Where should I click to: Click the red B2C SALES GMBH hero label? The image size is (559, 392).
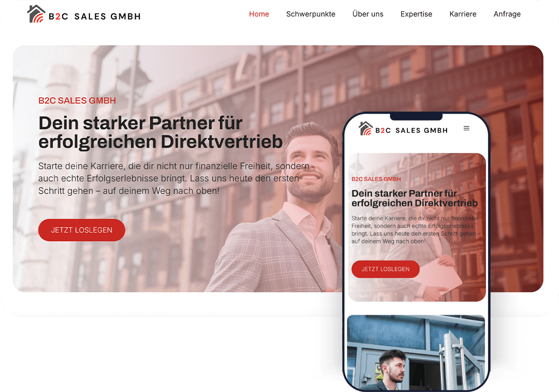[x=77, y=101]
